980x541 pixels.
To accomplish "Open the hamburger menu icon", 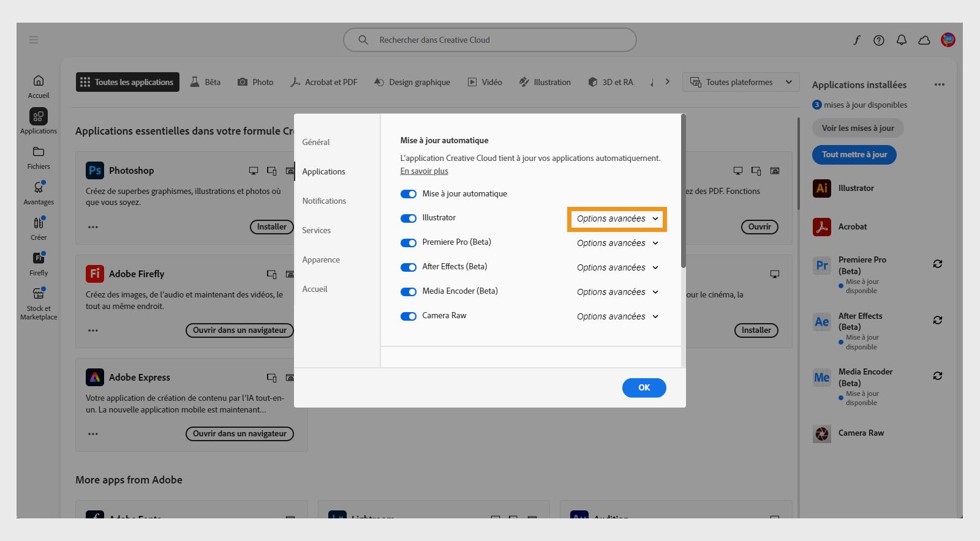I will [34, 40].
